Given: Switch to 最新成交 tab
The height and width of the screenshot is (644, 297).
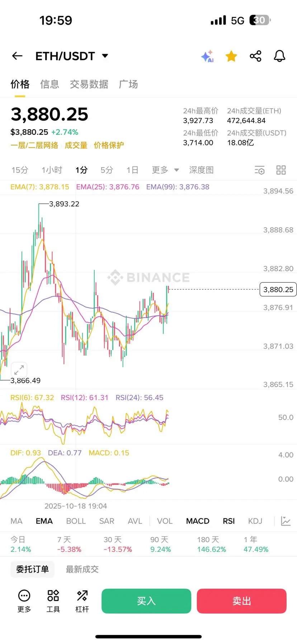Looking at the screenshot, I should pos(82,569).
